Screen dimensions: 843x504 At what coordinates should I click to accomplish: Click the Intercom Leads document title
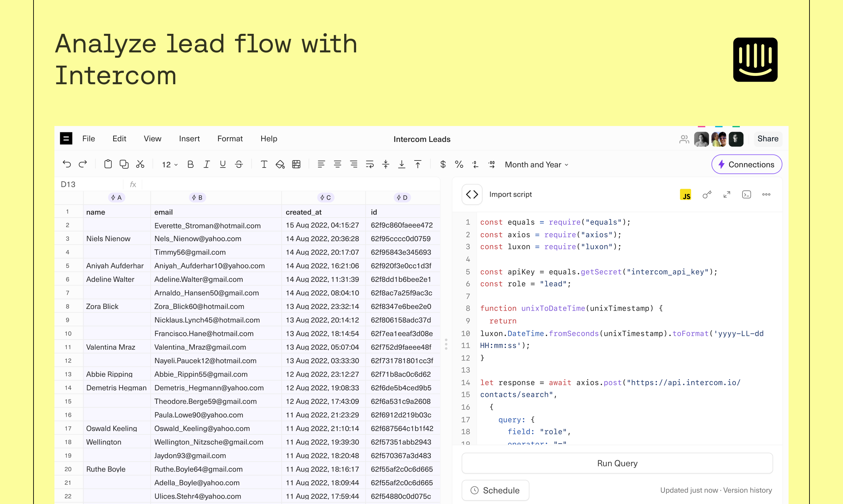click(x=422, y=139)
